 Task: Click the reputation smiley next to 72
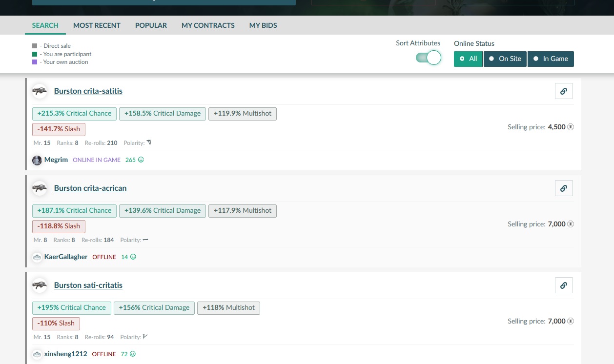tap(132, 354)
